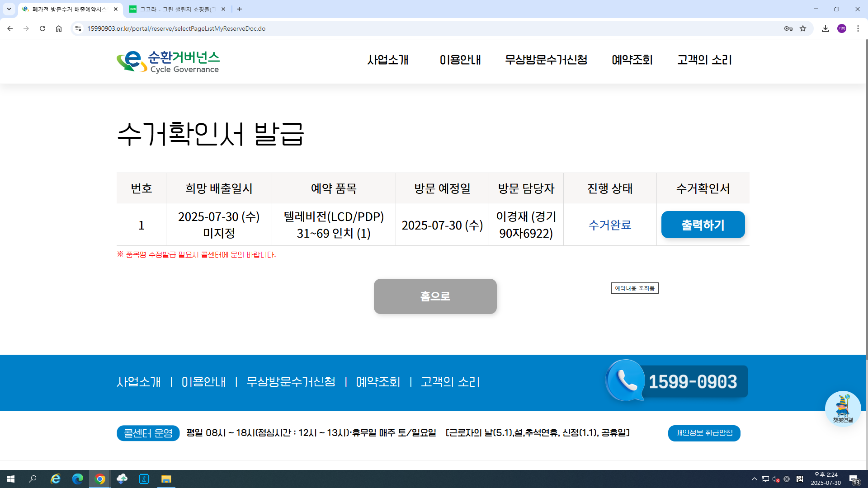Click the Cycle Governance logo
The height and width of the screenshot is (488, 868).
click(x=168, y=61)
